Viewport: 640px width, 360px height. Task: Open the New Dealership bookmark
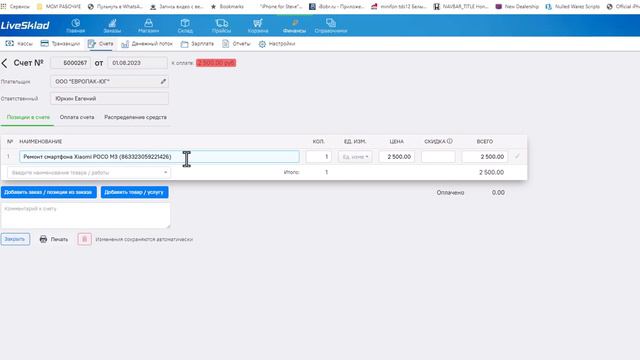tap(517, 7)
